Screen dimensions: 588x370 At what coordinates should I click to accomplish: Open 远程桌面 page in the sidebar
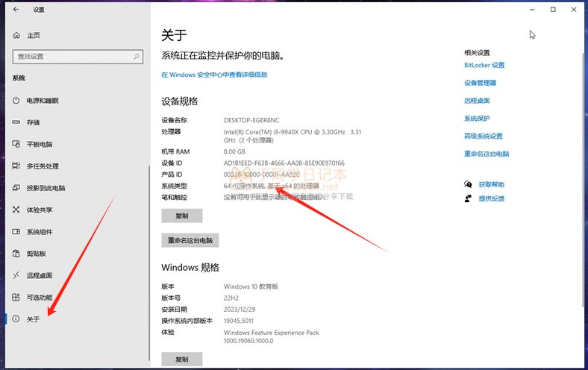[40, 275]
